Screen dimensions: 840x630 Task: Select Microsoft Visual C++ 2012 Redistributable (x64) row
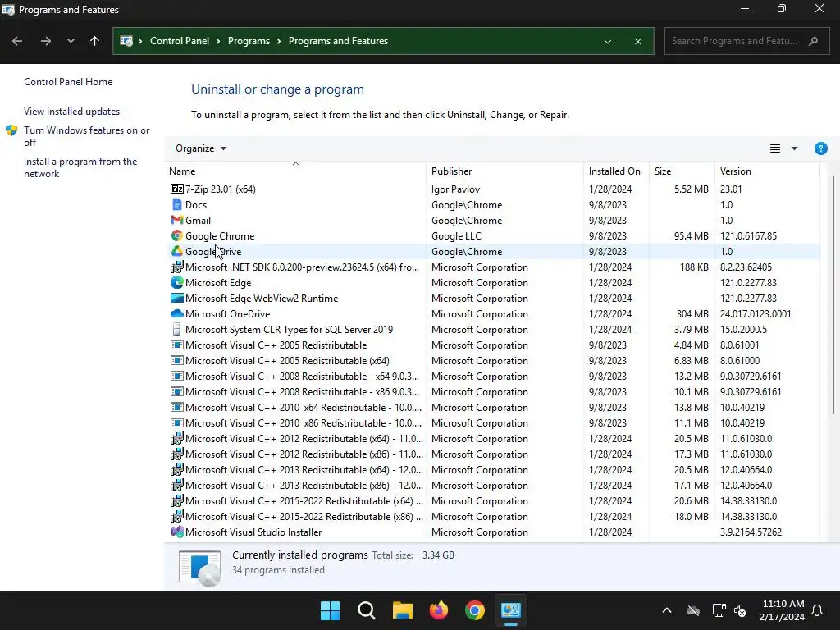click(493, 438)
